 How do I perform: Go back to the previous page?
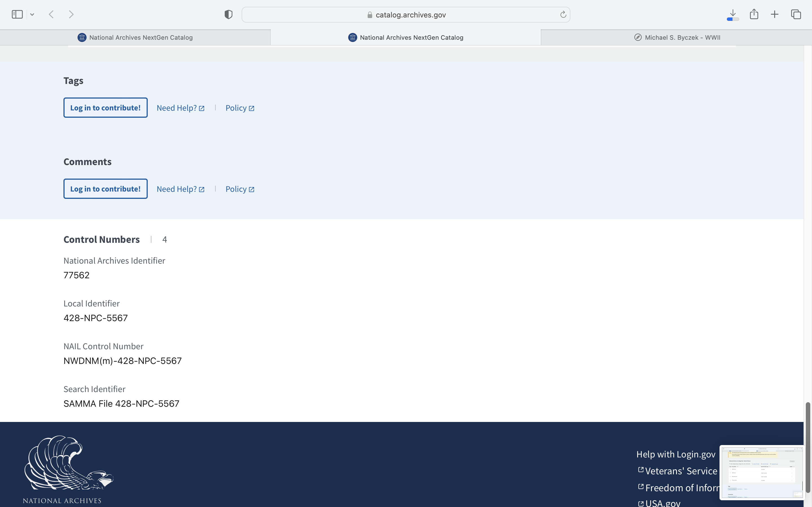pyautogui.click(x=51, y=14)
